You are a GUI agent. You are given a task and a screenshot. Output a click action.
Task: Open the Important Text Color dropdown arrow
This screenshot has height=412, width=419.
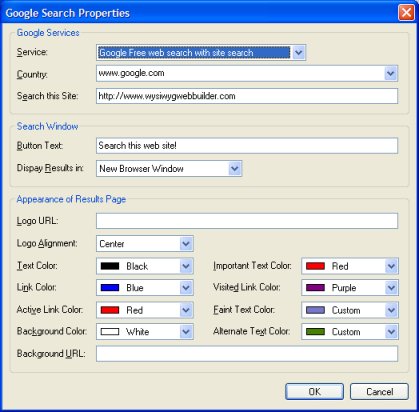pyautogui.click(x=391, y=266)
